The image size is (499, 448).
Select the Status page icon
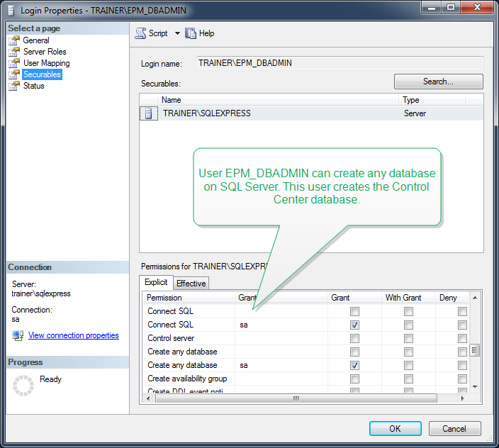pos(14,86)
